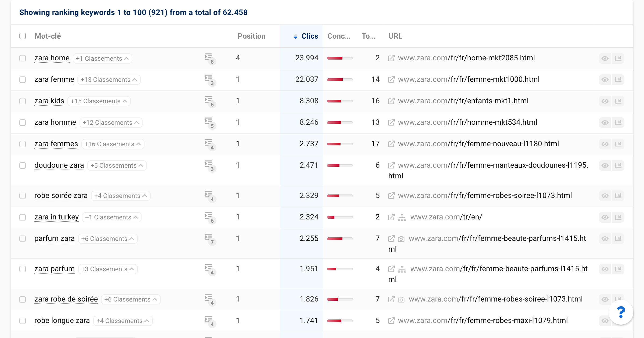This screenshot has height=338, width=644.
Task: Open external link icon for home-mkt2085.html
Action: click(391, 58)
